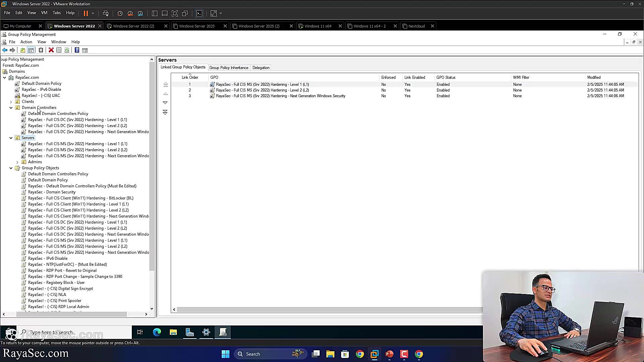Pause the virtual machine in VMware toolbar
Viewport: 644px width, 362px height.
(x=86, y=13)
